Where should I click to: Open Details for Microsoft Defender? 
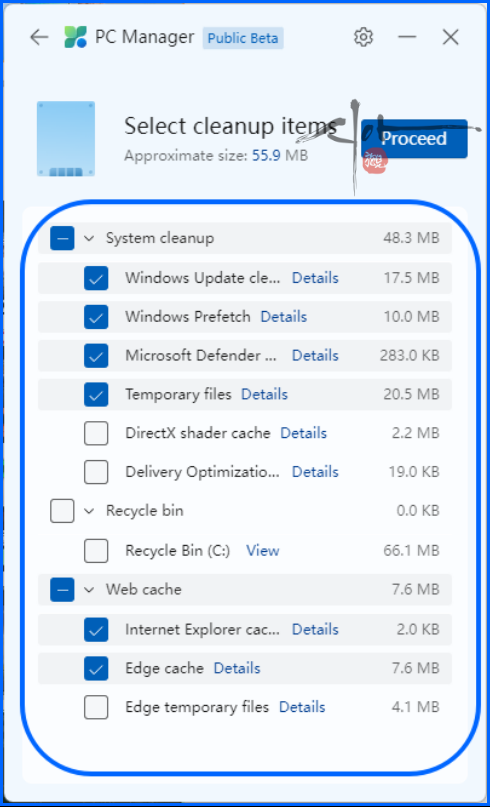point(315,356)
